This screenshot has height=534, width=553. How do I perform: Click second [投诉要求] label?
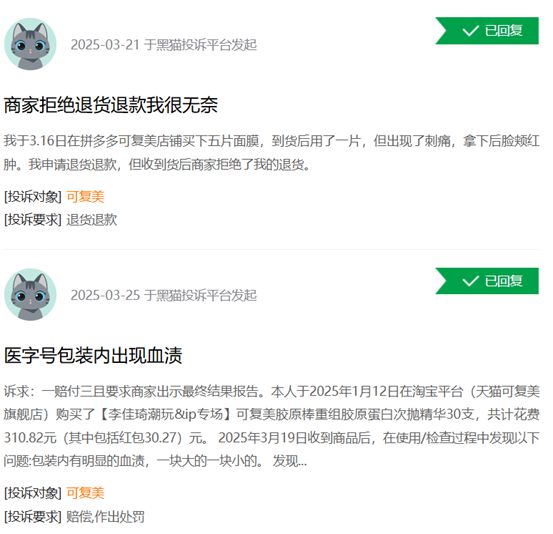[x=33, y=517]
